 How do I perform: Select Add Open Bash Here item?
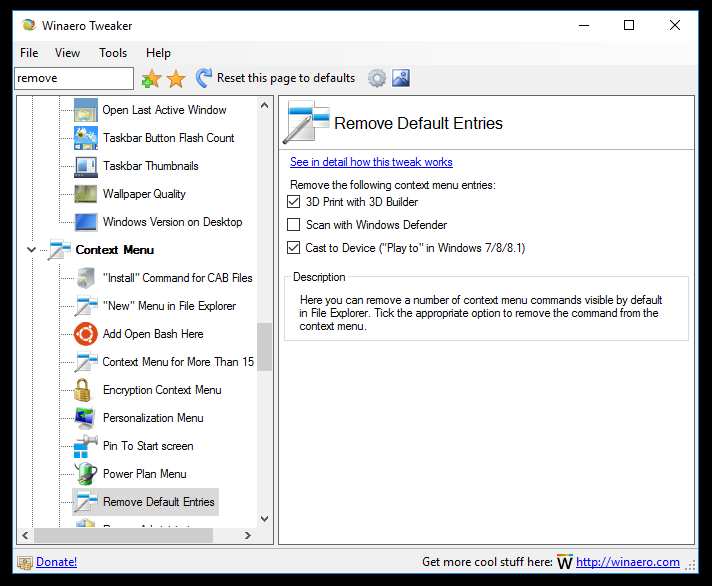click(x=153, y=334)
